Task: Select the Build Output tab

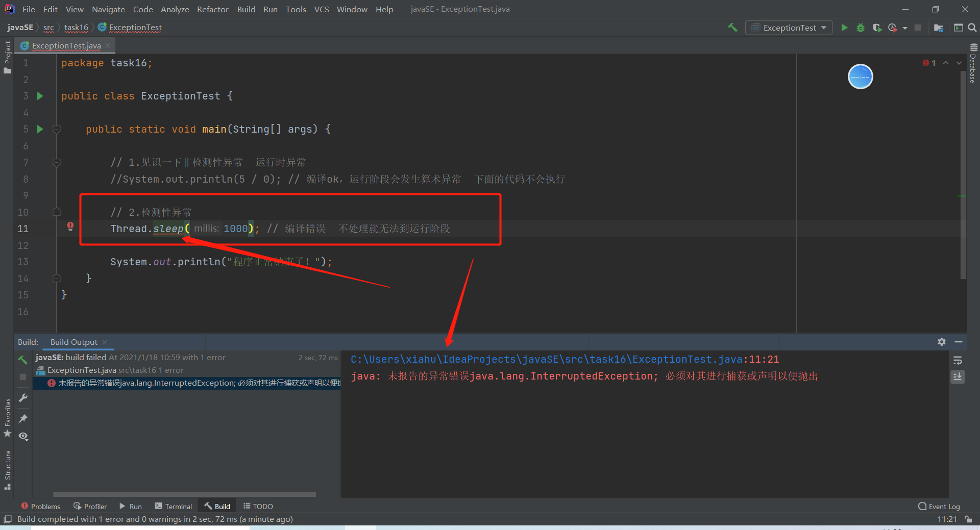Action: click(x=73, y=342)
